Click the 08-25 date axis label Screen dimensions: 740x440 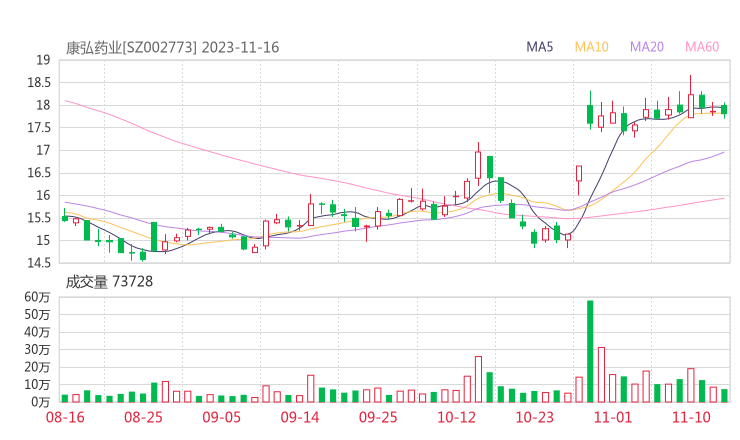[143, 417]
